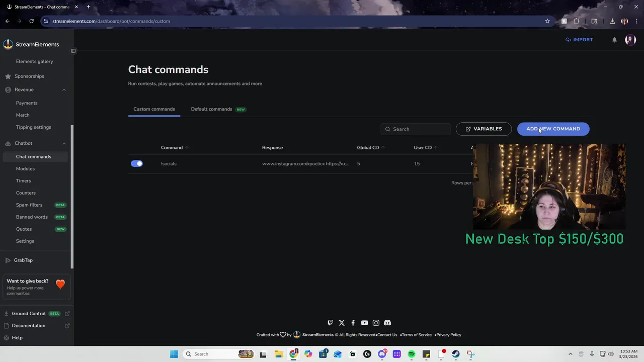The width and height of the screenshot is (644, 362).
Task: Open Windows Start menu
Action: coord(174,354)
